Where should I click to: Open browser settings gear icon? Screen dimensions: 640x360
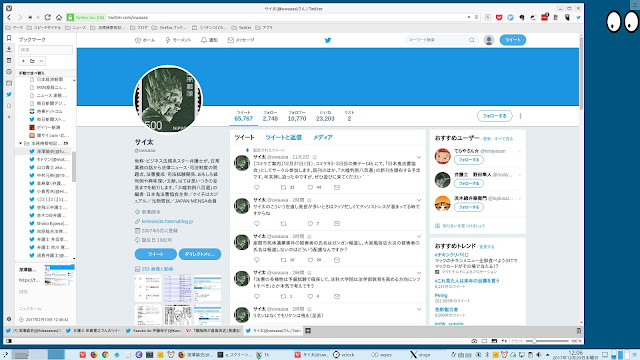point(9,319)
